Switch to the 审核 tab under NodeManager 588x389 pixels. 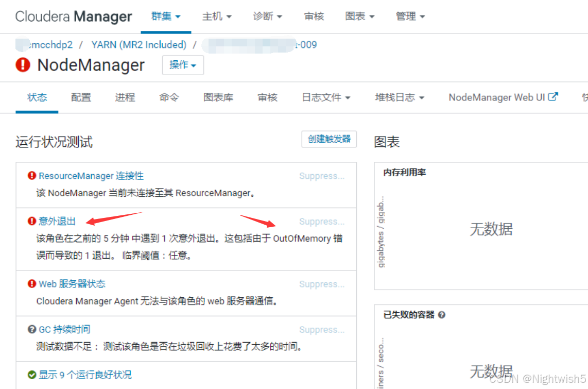point(267,97)
